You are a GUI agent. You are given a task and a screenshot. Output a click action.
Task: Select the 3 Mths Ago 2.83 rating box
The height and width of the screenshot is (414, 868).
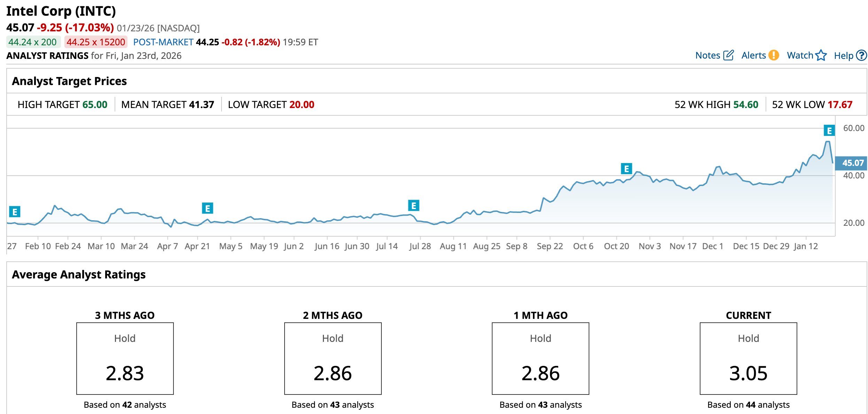(125, 358)
